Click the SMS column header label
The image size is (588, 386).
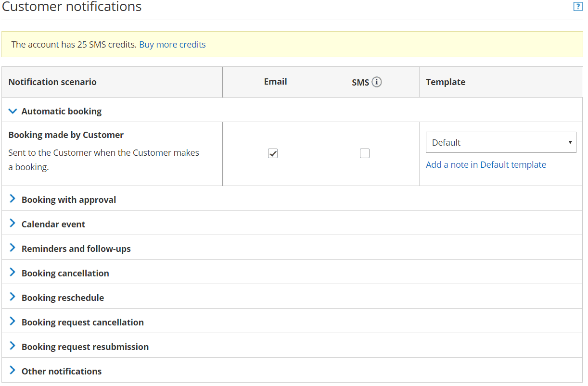[360, 83]
